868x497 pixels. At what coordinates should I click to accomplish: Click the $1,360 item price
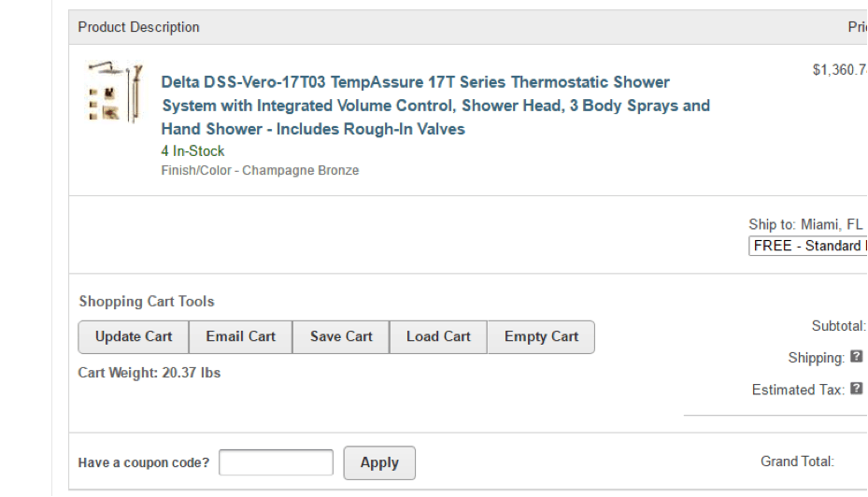point(840,70)
